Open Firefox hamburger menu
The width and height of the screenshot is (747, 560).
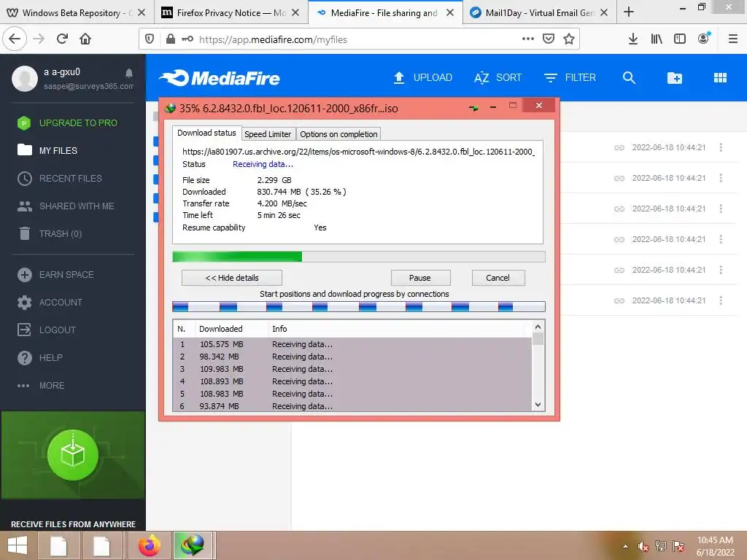coord(733,39)
